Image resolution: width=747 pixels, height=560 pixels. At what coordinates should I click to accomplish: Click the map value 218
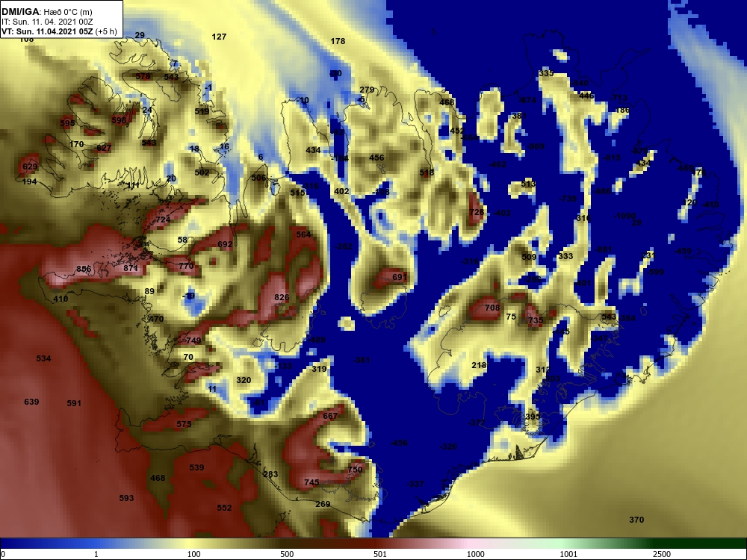pos(480,365)
